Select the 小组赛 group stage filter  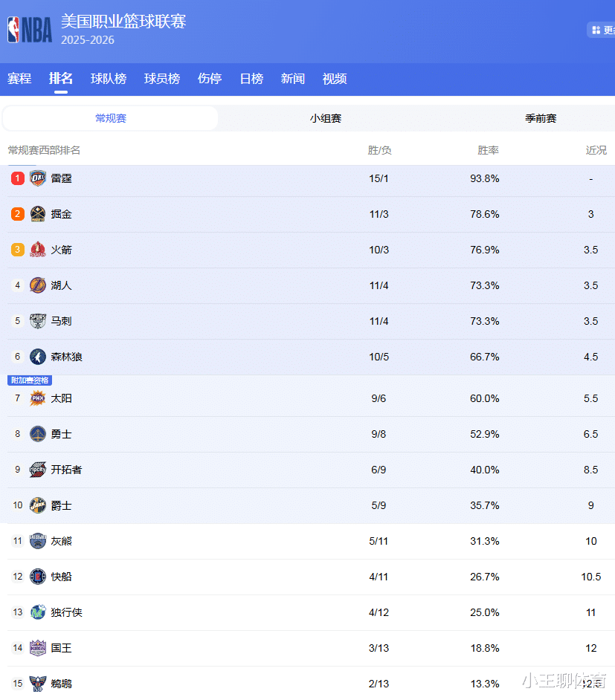pyautogui.click(x=326, y=118)
